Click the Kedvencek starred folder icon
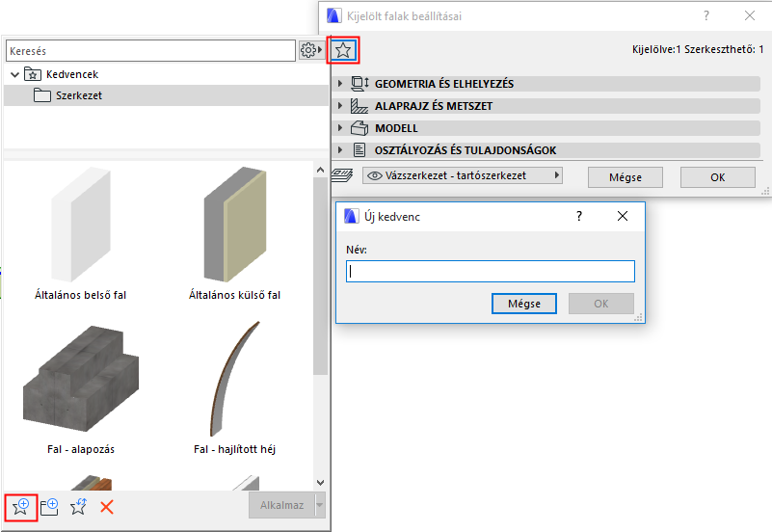The width and height of the screenshot is (772, 532). [33, 74]
